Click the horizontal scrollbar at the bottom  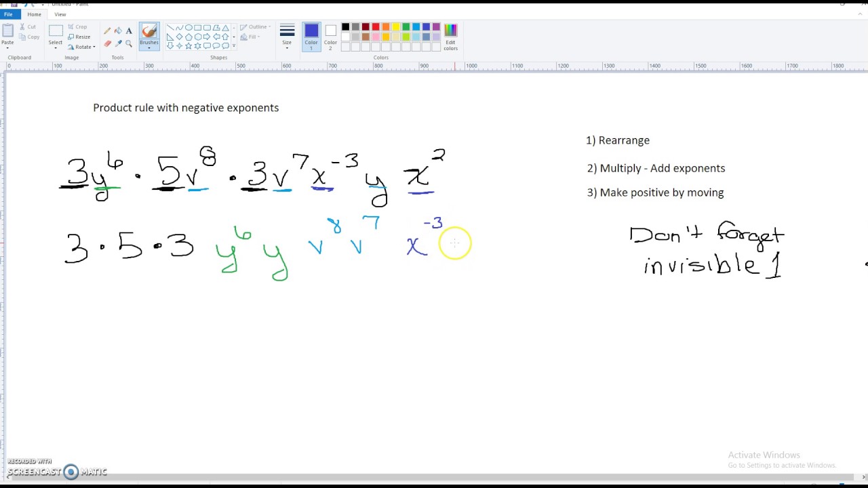[x=434, y=477]
